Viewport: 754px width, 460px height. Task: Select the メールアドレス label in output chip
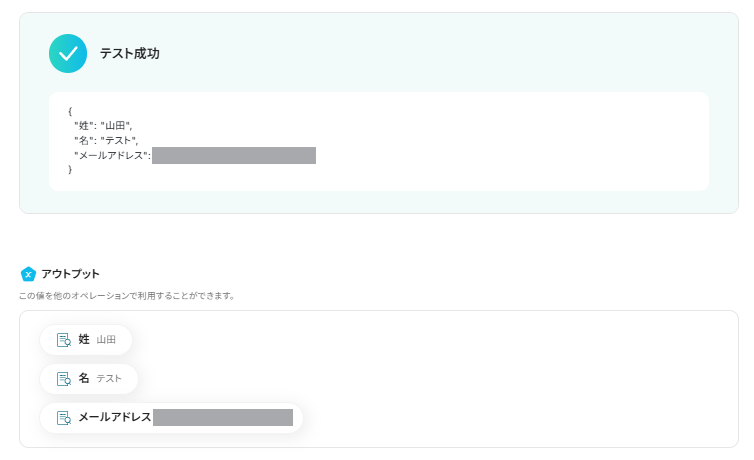(115, 418)
